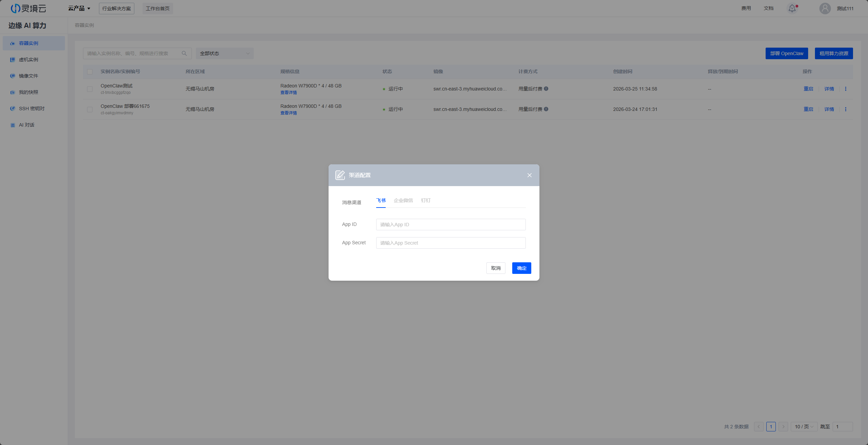Switch to the 钉钉 tab
Viewport: 868px width, 445px height.
pyautogui.click(x=425, y=200)
